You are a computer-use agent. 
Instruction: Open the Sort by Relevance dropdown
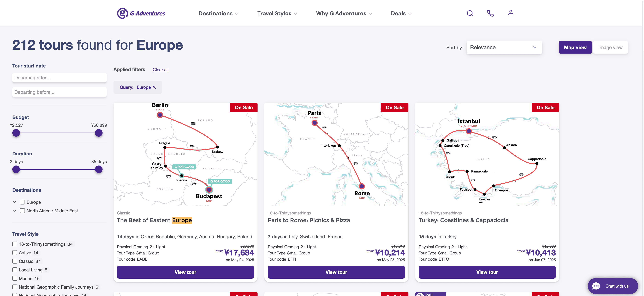click(x=504, y=47)
